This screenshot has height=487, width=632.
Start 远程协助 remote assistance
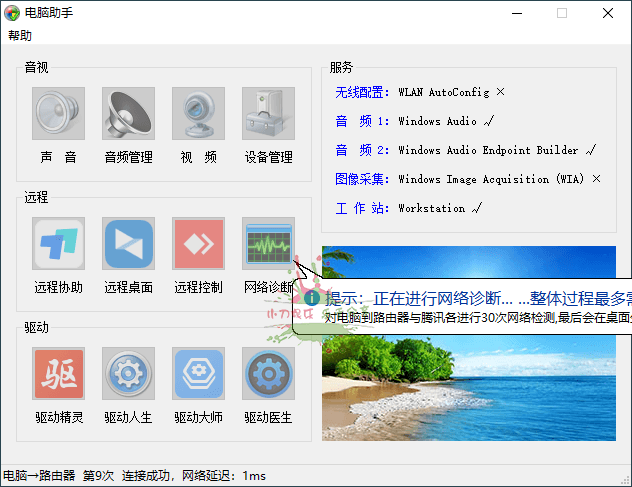[x=58, y=244]
